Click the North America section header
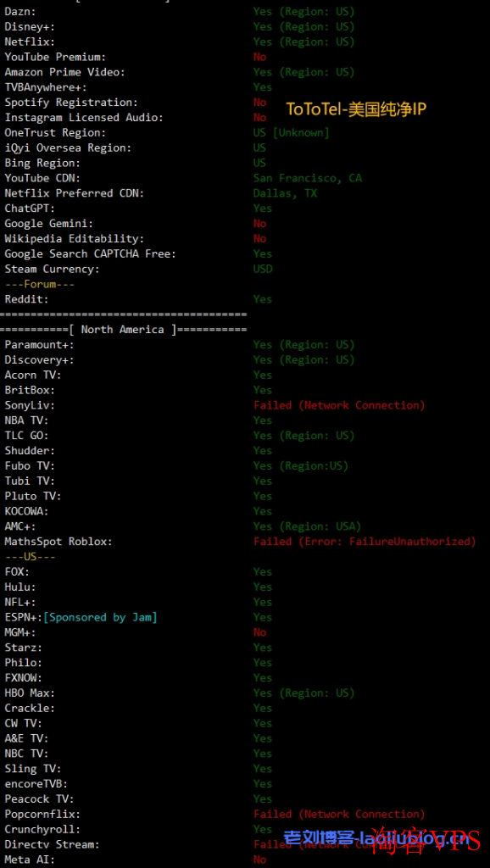 tap(123, 330)
